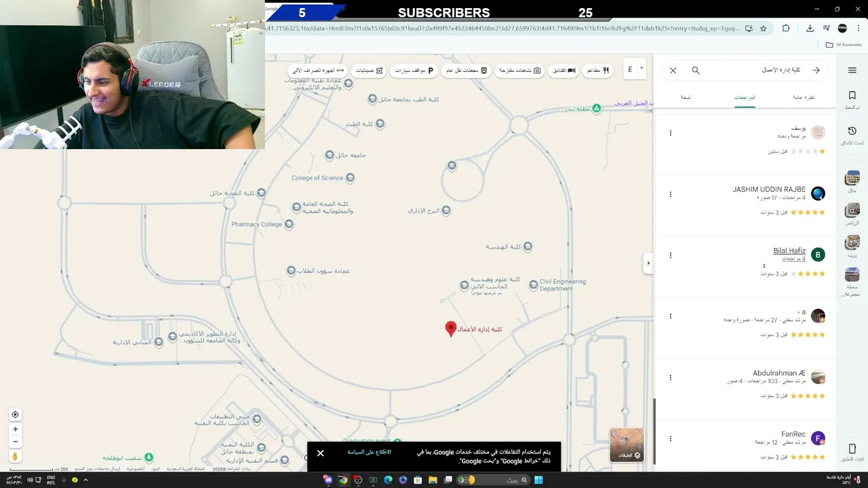Click the ENG INTL language indicator
Screen dimensions: 868x488
pyautogui.click(x=51, y=480)
